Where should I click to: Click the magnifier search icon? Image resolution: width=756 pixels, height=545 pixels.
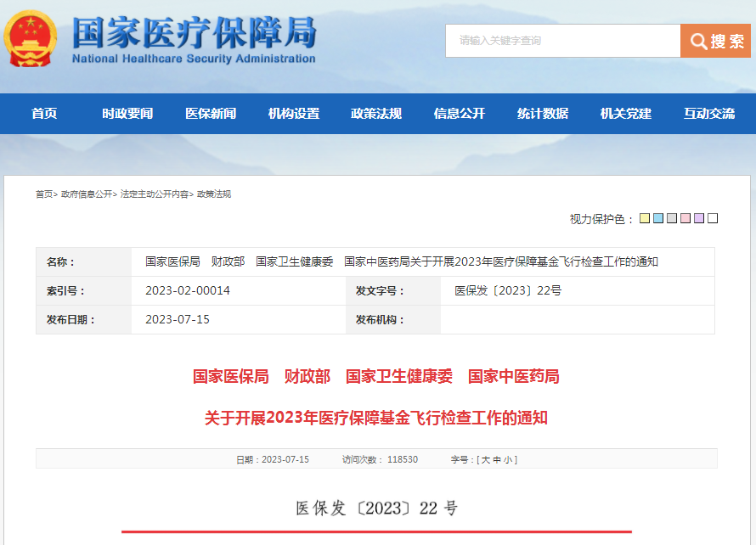(698, 42)
